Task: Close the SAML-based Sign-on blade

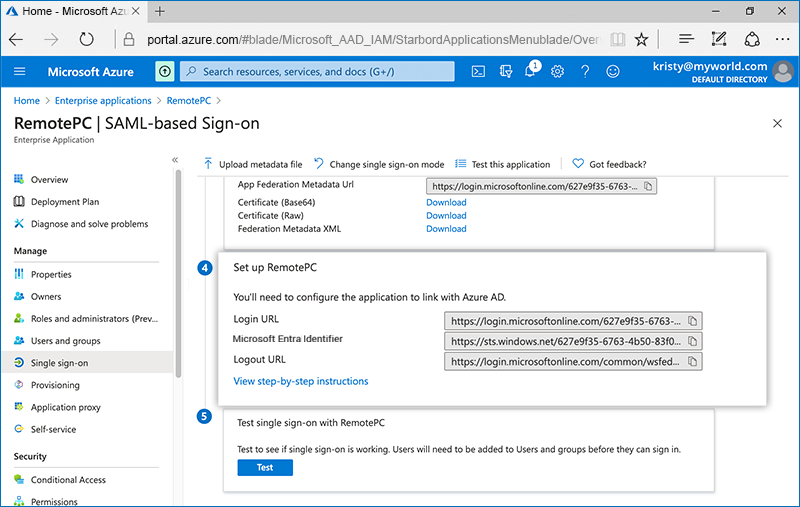Action: click(x=778, y=123)
